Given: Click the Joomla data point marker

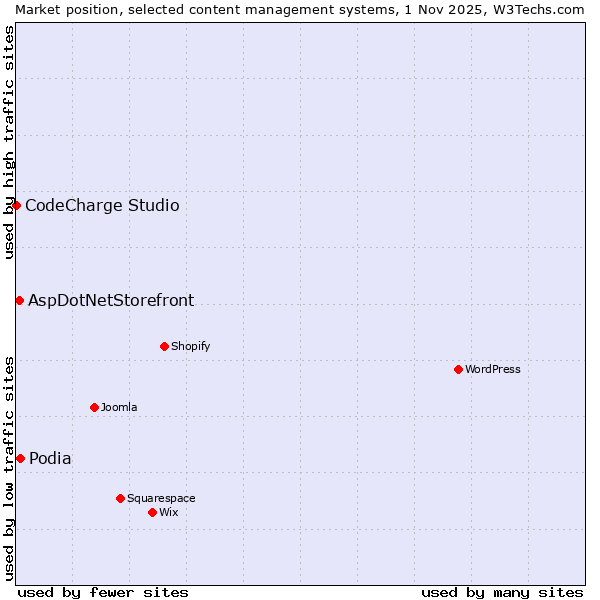Looking at the screenshot, I should 94,407.
